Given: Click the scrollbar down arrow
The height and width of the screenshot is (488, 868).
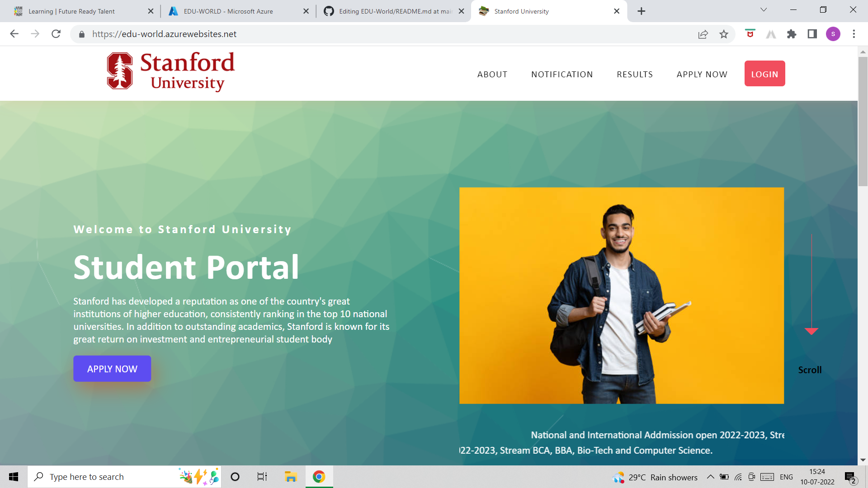Looking at the screenshot, I should 863,460.
